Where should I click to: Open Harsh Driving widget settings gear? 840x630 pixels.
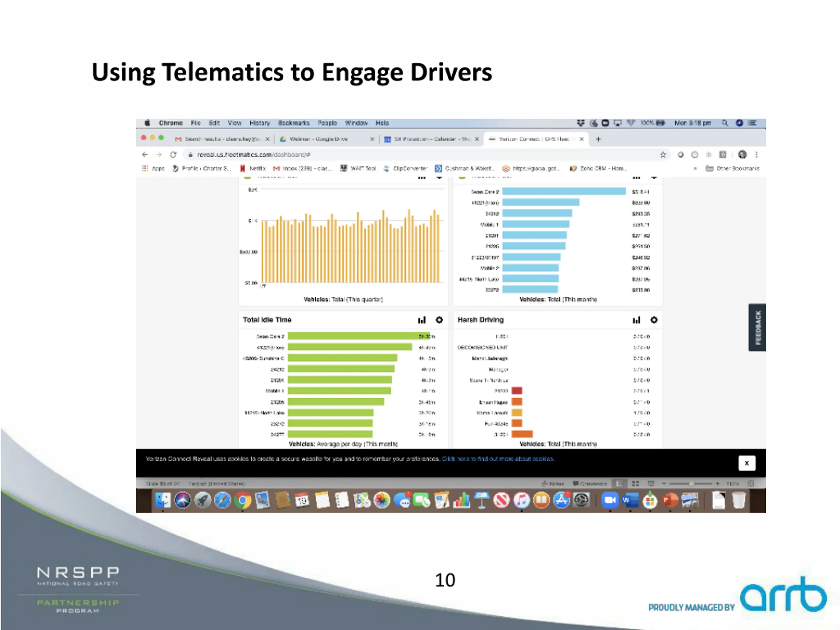(x=654, y=320)
